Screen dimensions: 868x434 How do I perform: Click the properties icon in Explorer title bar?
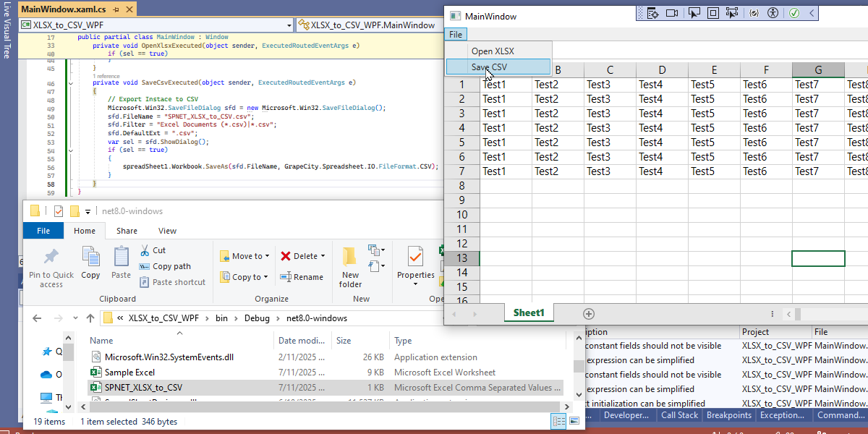coord(59,211)
